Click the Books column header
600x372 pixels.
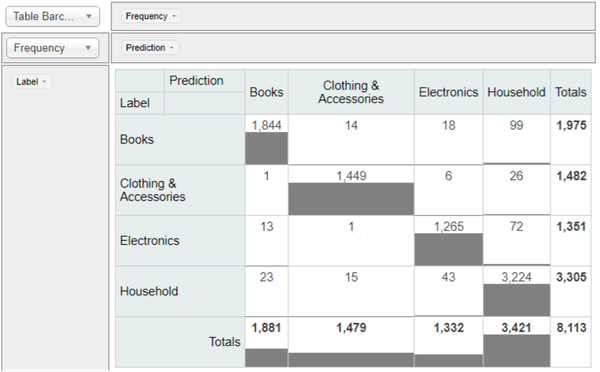pyautogui.click(x=267, y=92)
